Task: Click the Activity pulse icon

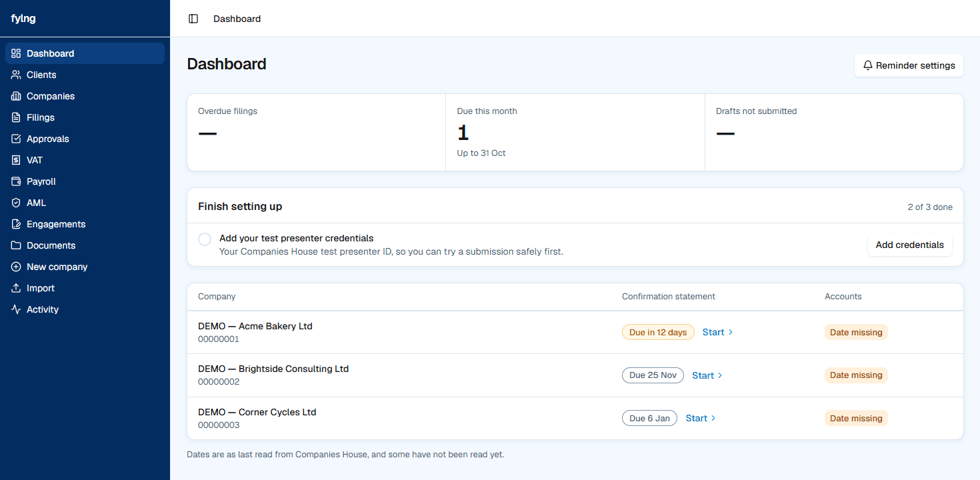Action: (16, 309)
